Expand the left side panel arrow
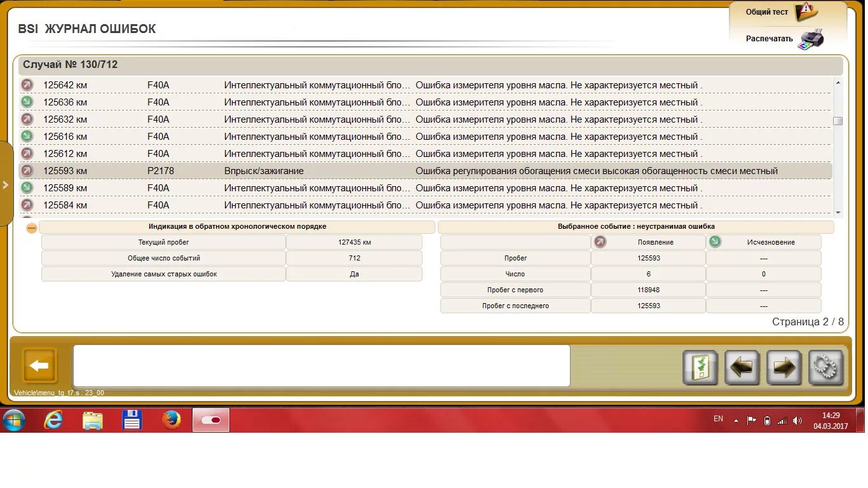The image size is (868, 488). pyautogui.click(x=6, y=185)
